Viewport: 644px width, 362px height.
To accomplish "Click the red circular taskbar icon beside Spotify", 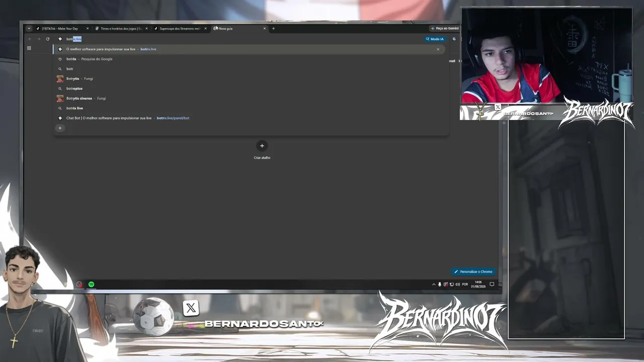I will tap(79, 285).
